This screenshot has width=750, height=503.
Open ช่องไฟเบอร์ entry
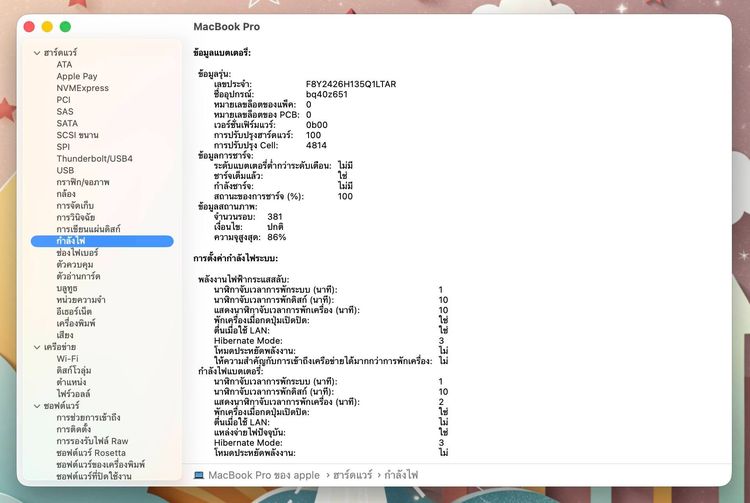pos(77,252)
